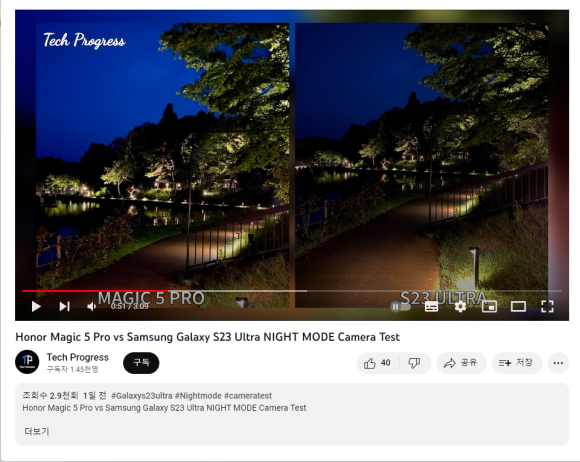Enter full screen mode
580x462 pixels.
547,307
